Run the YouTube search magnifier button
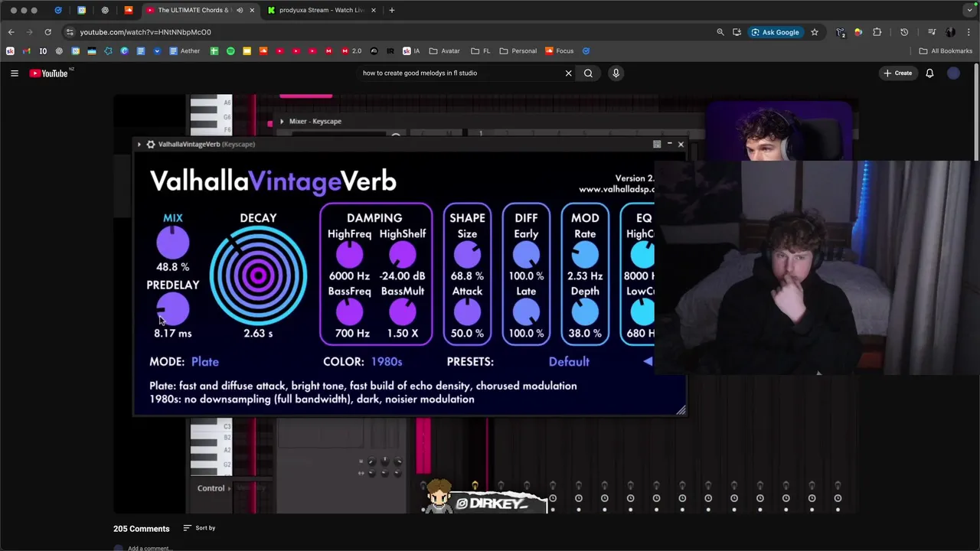The height and width of the screenshot is (551, 980). (x=588, y=73)
